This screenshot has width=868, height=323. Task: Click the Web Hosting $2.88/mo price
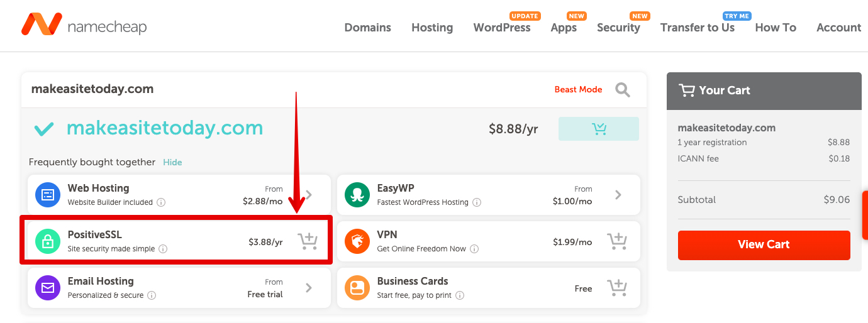pos(263,202)
